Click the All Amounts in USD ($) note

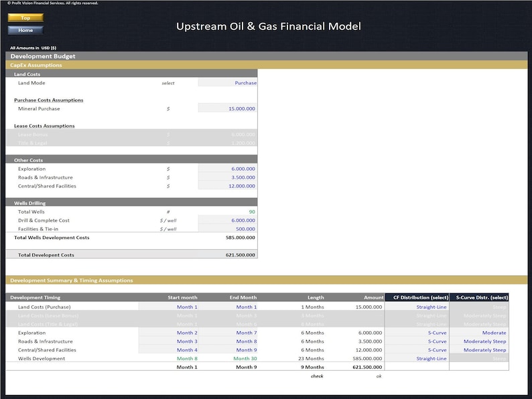coord(34,48)
